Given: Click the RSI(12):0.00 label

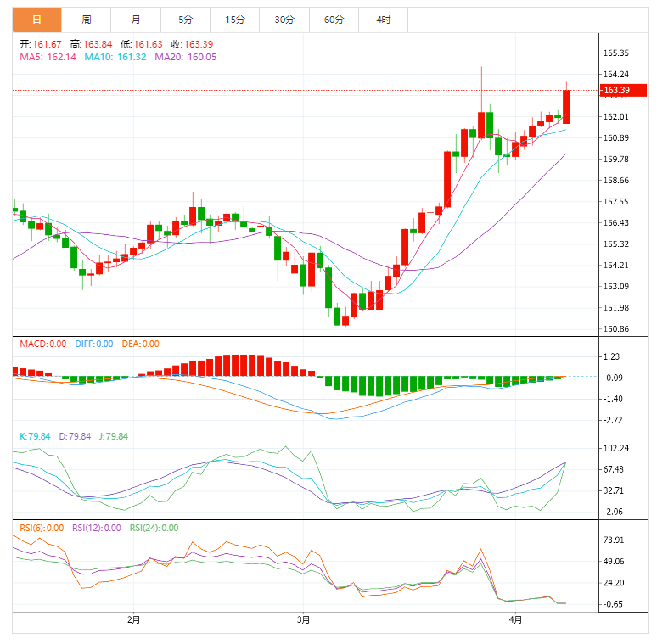Looking at the screenshot, I should click(x=97, y=528).
